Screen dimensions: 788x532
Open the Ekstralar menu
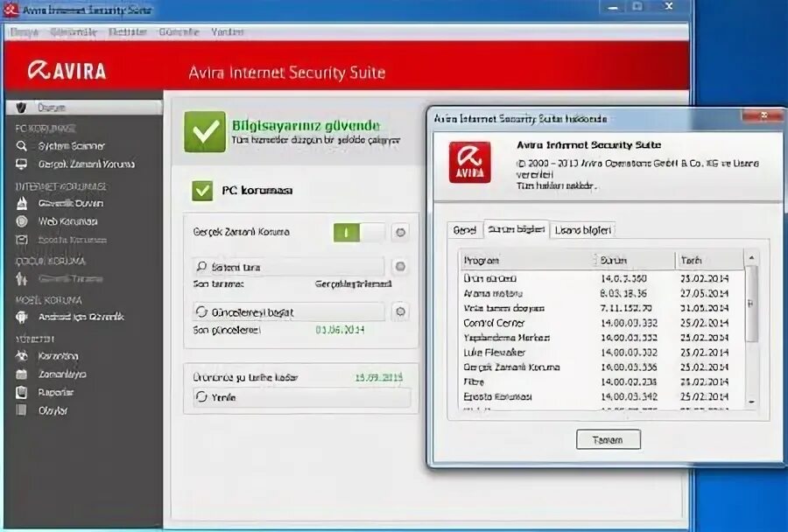(128, 32)
